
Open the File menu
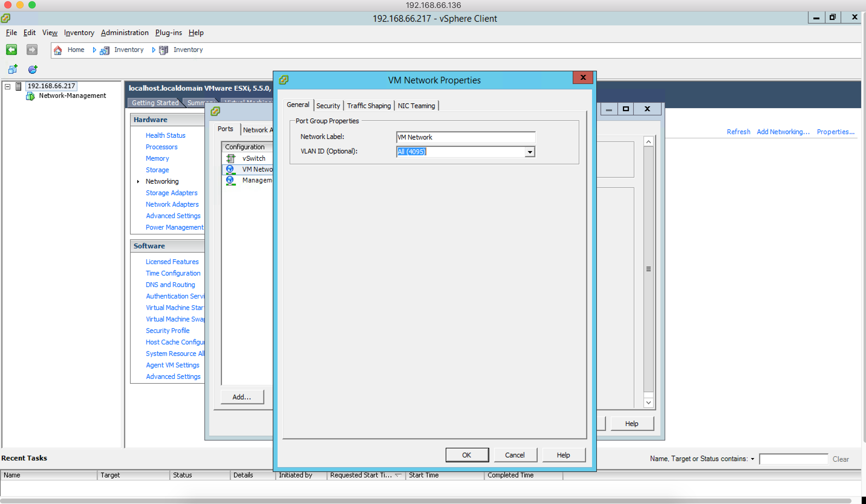coord(11,33)
